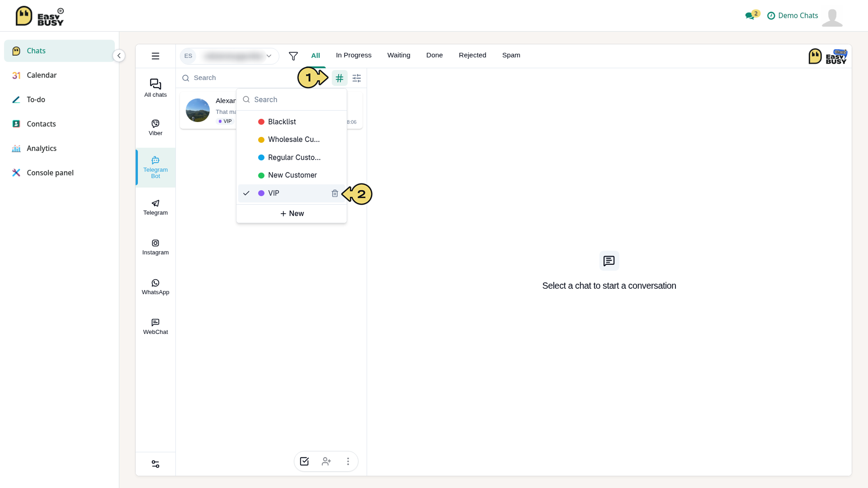Click the EasyBusy Chats logo at right

click(x=828, y=56)
